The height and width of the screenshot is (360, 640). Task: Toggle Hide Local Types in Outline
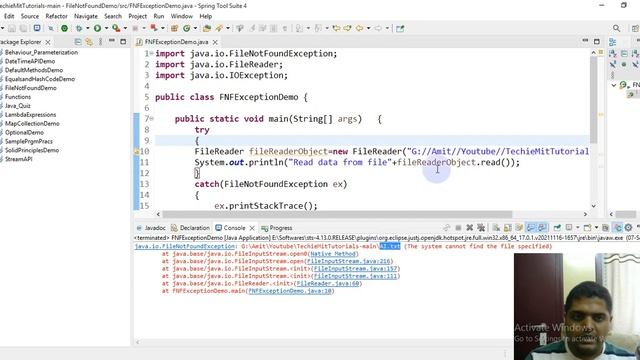coord(636,64)
